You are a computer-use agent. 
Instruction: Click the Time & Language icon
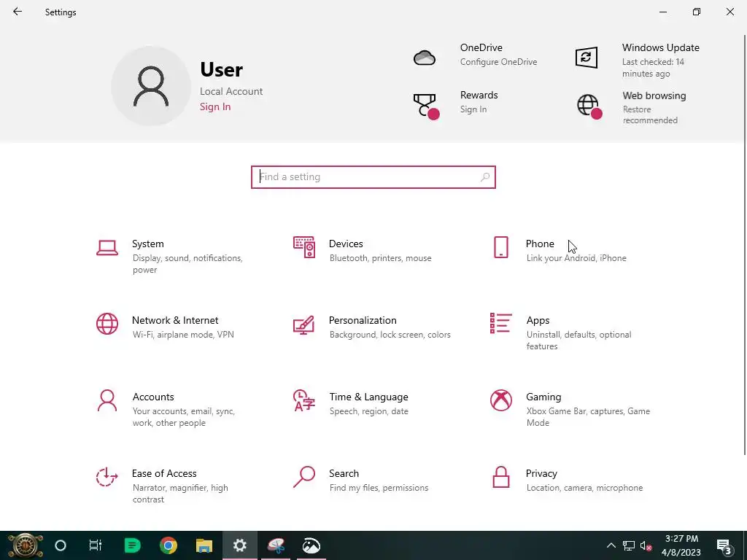[304, 400]
